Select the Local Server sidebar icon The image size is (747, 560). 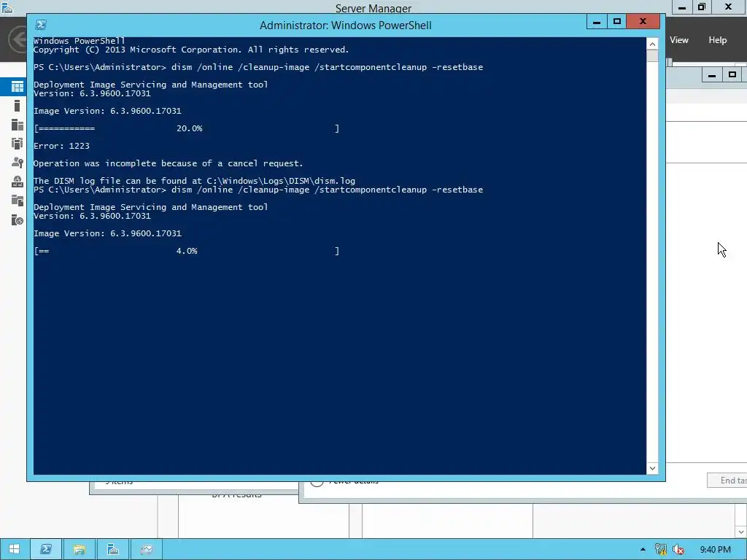point(18,106)
